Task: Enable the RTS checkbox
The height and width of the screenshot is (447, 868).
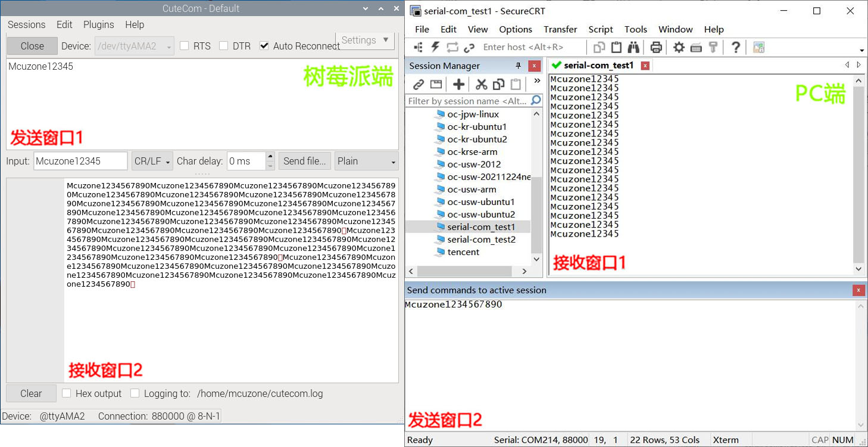Action: [x=185, y=46]
